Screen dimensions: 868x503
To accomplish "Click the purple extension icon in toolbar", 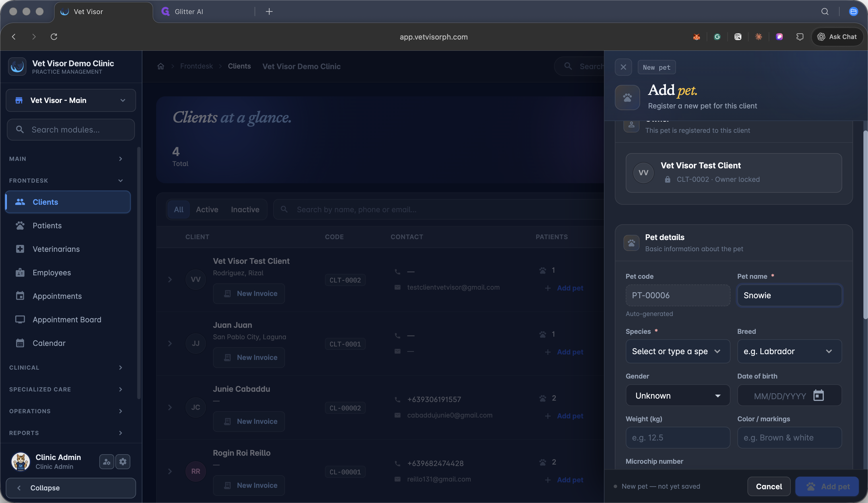I will pos(779,37).
